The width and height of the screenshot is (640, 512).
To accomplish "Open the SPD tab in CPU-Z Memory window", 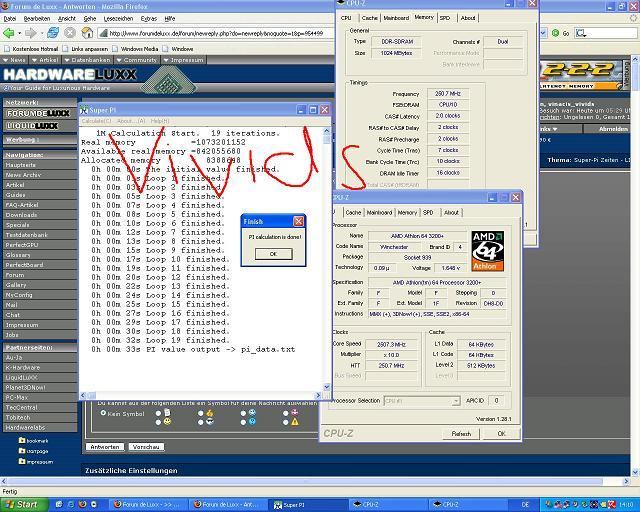I will (444, 18).
